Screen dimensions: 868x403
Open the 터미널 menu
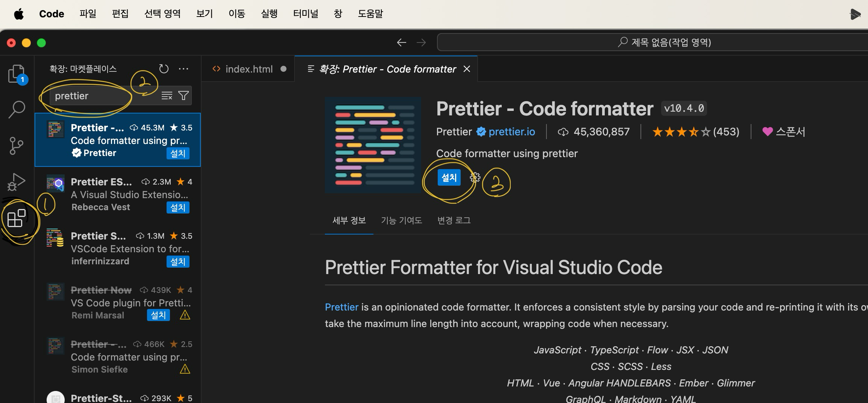pyautogui.click(x=306, y=14)
